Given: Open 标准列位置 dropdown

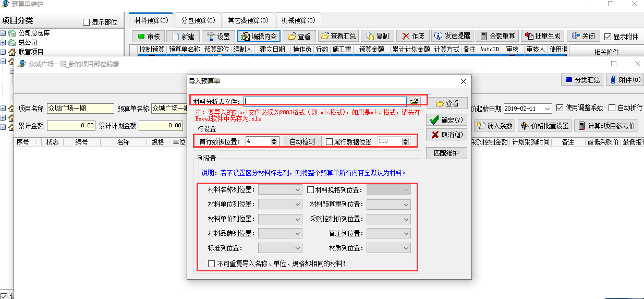Looking at the screenshot, I should tap(280, 248).
